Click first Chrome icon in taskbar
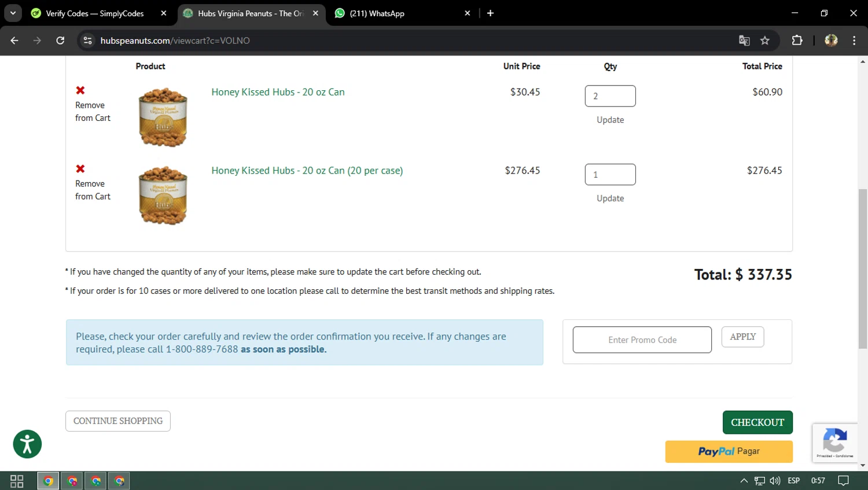Screen dimensions: 868x490 49,481
